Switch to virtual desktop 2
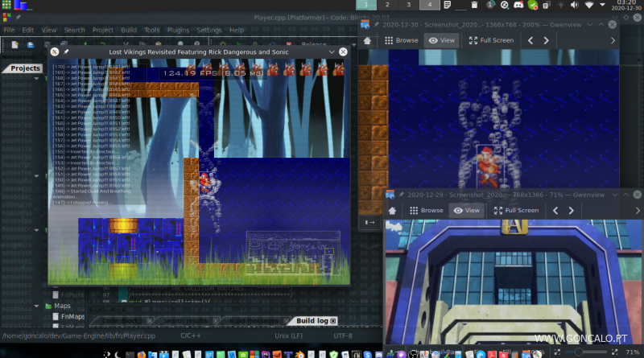 click(x=387, y=5)
